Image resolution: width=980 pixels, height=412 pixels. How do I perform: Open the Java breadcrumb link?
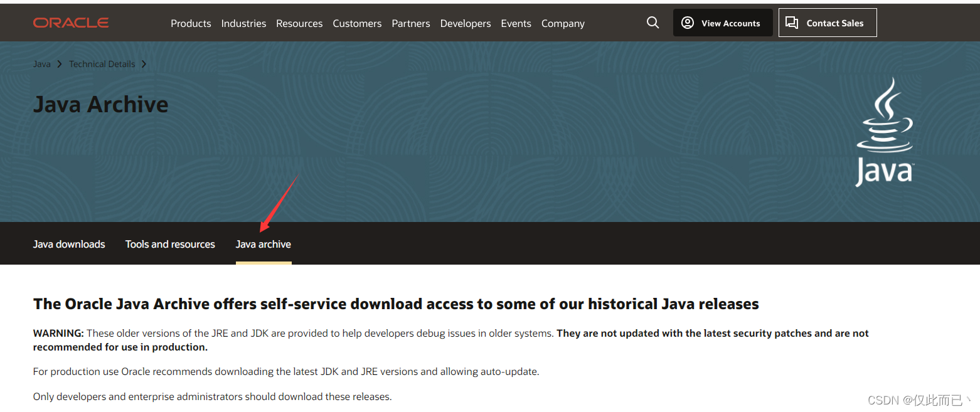click(41, 63)
